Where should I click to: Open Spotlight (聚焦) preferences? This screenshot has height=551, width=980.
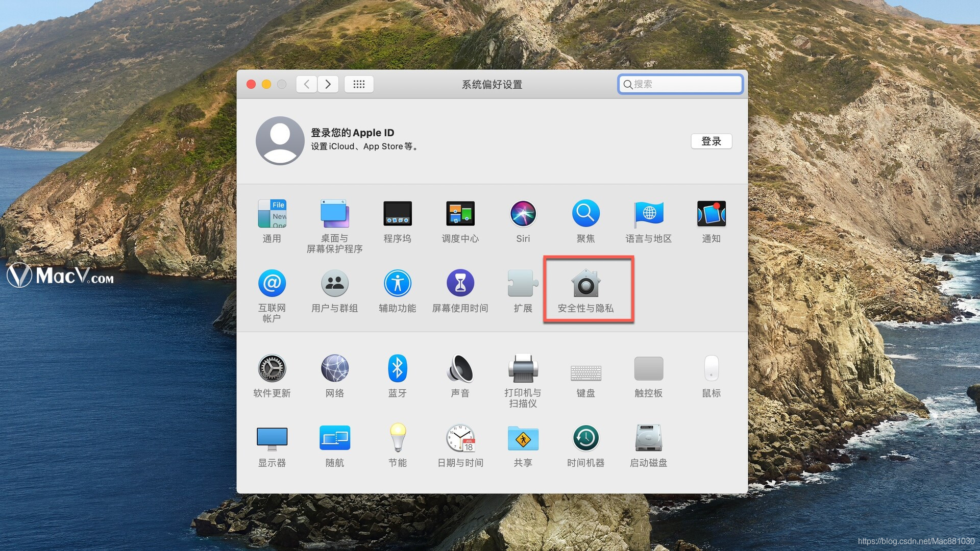coord(585,213)
